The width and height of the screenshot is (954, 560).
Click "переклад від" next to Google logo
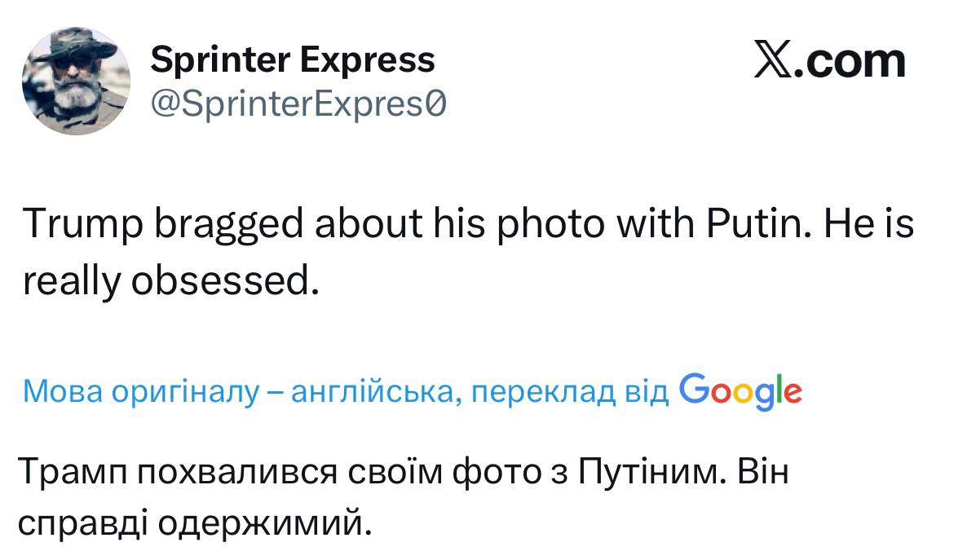pos(571,392)
